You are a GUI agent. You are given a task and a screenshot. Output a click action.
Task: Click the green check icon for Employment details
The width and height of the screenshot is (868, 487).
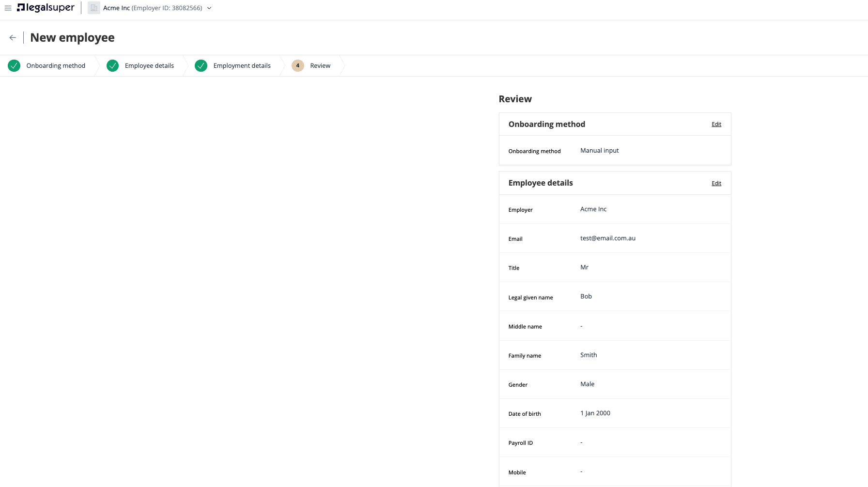(201, 66)
